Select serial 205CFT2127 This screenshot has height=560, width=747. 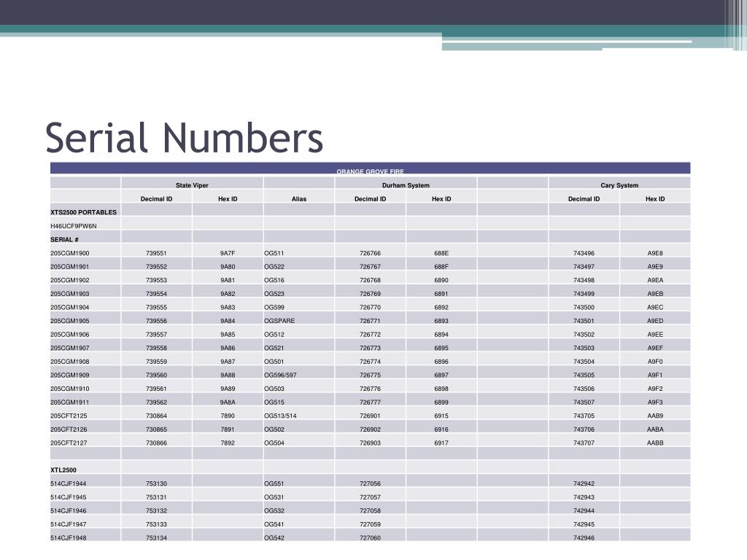tap(69, 443)
